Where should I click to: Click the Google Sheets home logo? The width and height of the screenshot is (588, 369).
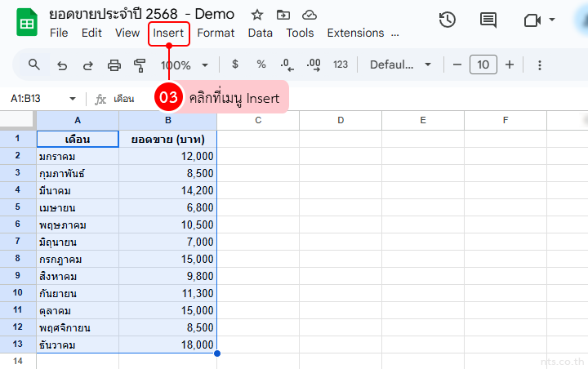(x=26, y=23)
